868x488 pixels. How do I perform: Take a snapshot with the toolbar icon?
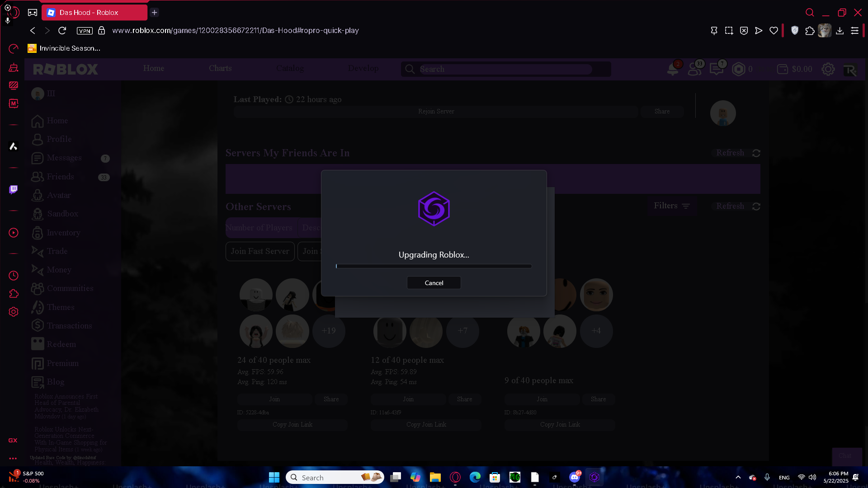pos(729,31)
